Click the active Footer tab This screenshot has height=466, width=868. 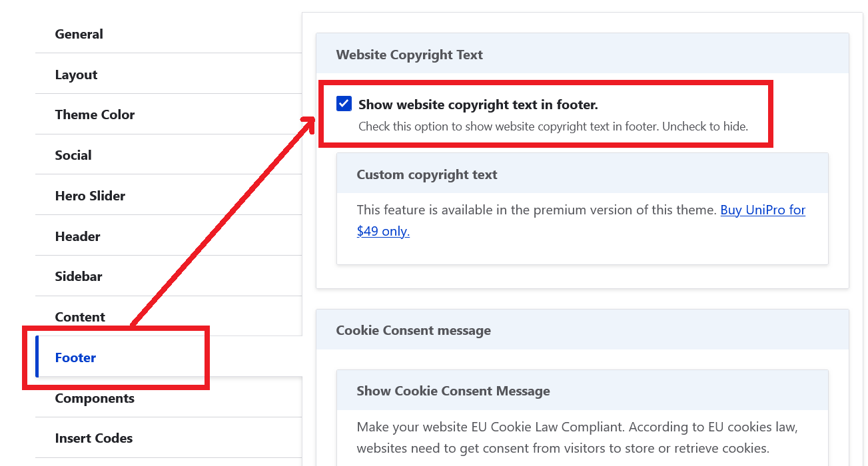75,357
